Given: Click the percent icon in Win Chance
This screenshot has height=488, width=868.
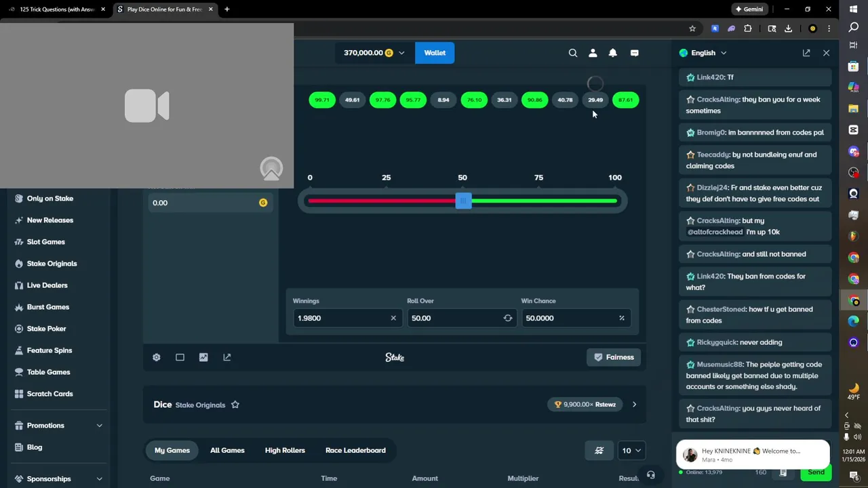Looking at the screenshot, I should click(622, 318).
